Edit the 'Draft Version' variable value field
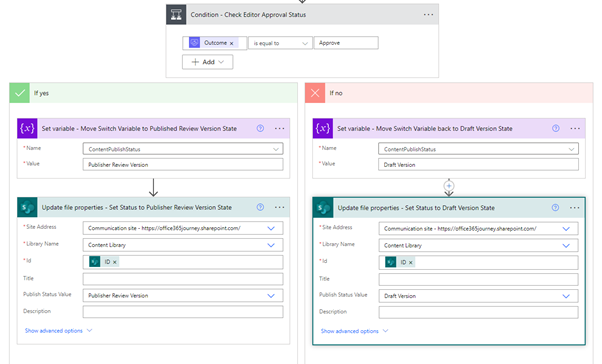This screenshot has width=602, height=364. (x=478, y=165)
